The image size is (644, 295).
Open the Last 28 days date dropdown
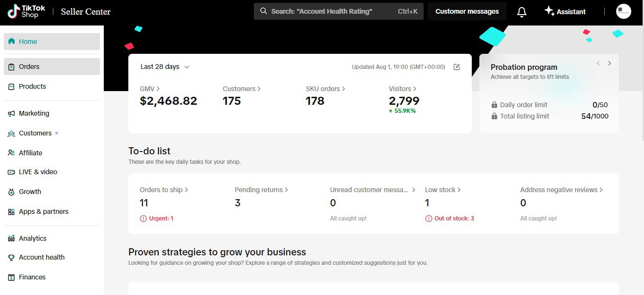164,67
